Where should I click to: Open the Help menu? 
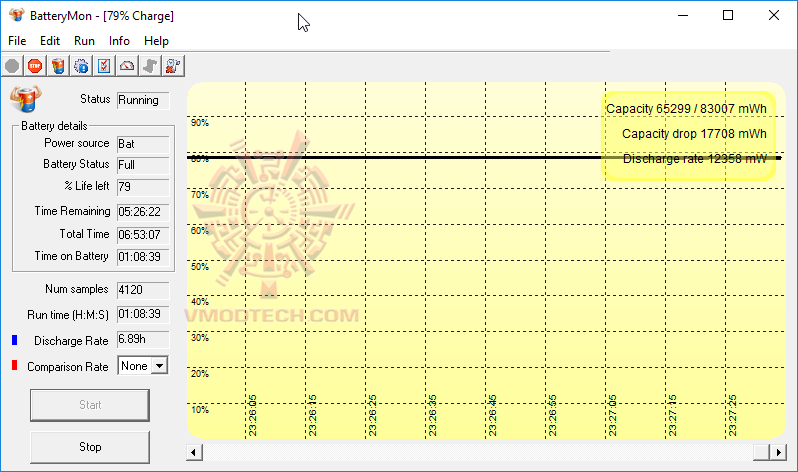click(x=156, y=41)
